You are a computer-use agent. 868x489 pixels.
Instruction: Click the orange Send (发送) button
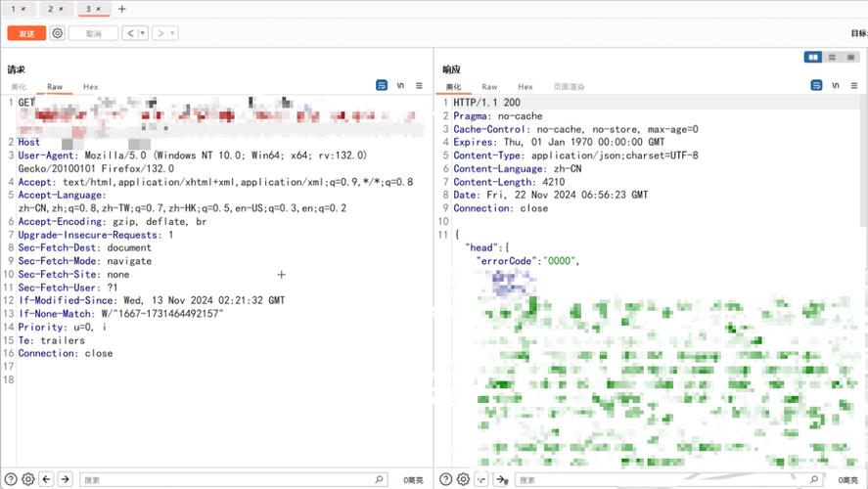tap(26, 34)
